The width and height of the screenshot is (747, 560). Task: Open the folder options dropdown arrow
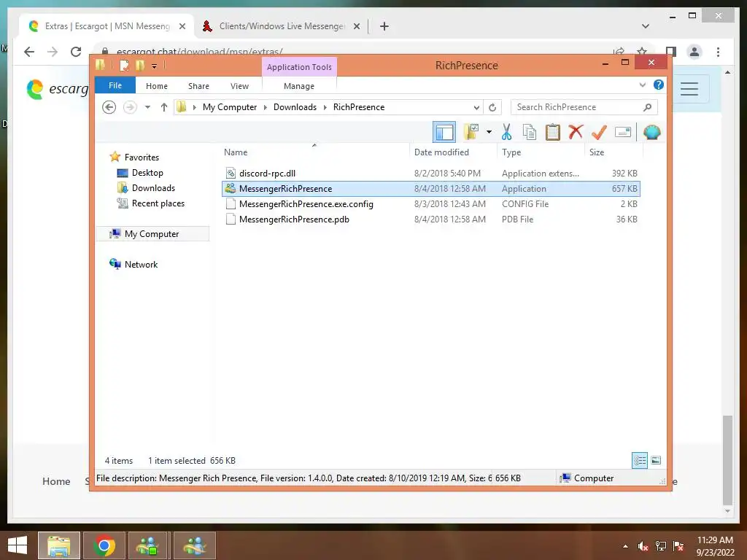coord(489,132)
